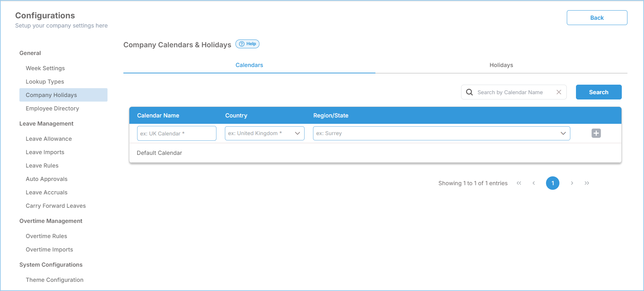Open Leave Allowance settings
This screenshot has height=291, width=644.
point(49,139)
